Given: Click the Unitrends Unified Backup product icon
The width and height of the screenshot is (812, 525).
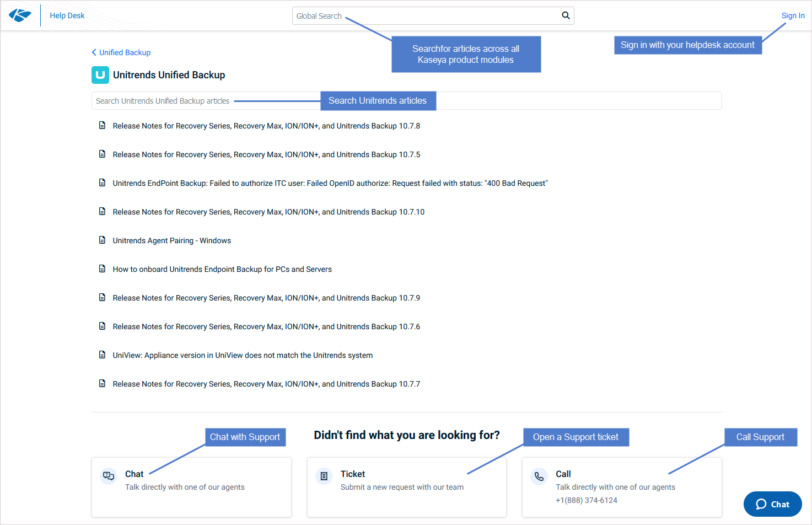Looking at the screenshot, I should pos(100,75).
